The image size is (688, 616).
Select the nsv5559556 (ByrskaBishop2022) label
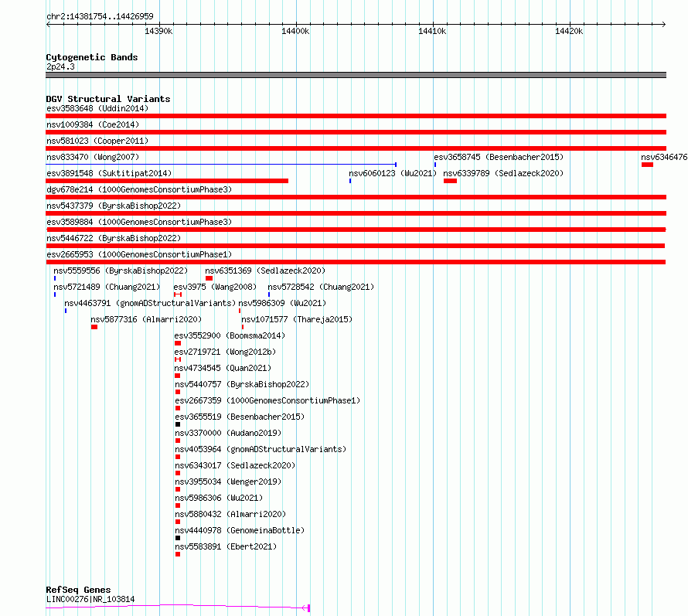click(121, 271)
